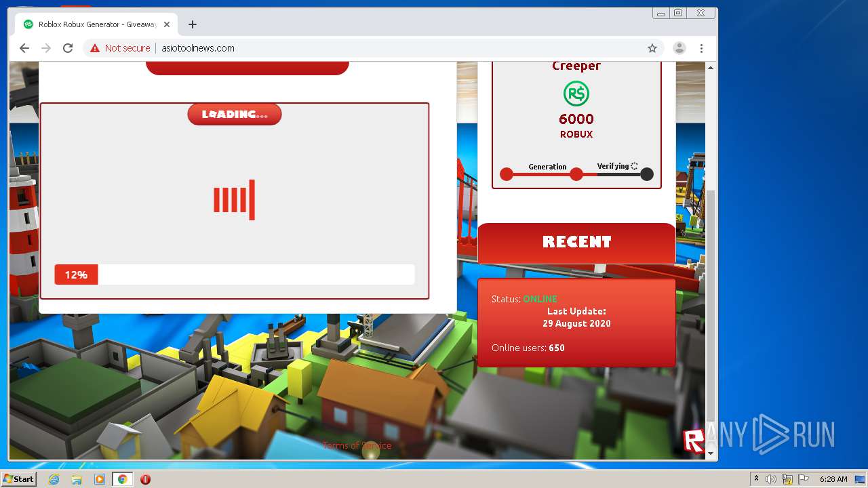
Task: Bookmark this page with the star icon
Action: tap(652, 48)
